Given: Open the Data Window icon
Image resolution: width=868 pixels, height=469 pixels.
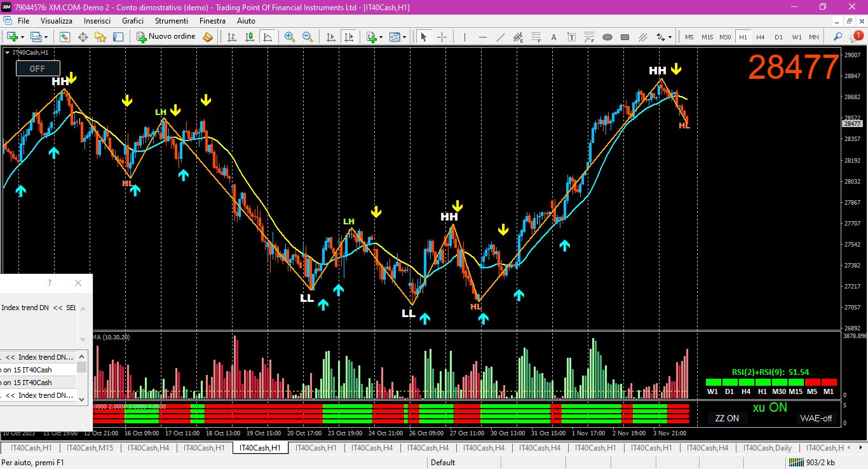Looking at the screenshot, I should [83, 37].
